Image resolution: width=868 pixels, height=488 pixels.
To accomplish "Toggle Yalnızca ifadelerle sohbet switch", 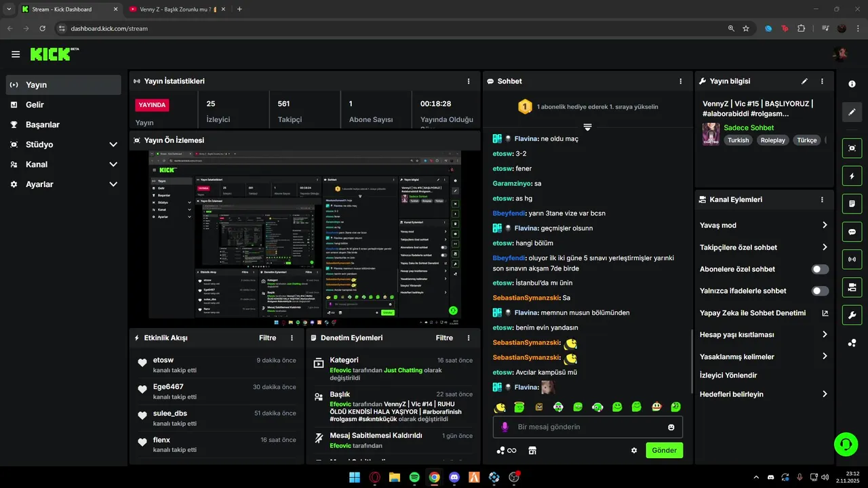I will point(820,291).
